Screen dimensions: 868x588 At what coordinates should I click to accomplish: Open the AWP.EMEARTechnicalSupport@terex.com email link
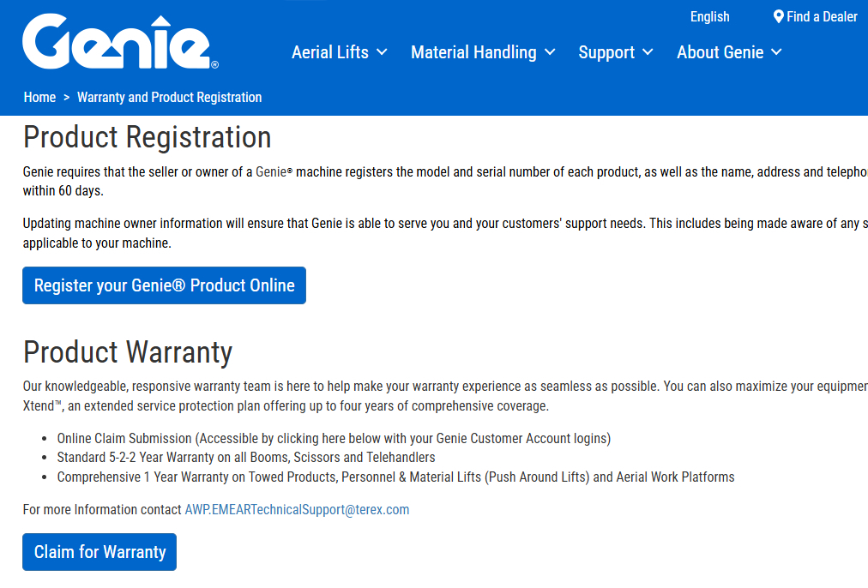(297, 510)
